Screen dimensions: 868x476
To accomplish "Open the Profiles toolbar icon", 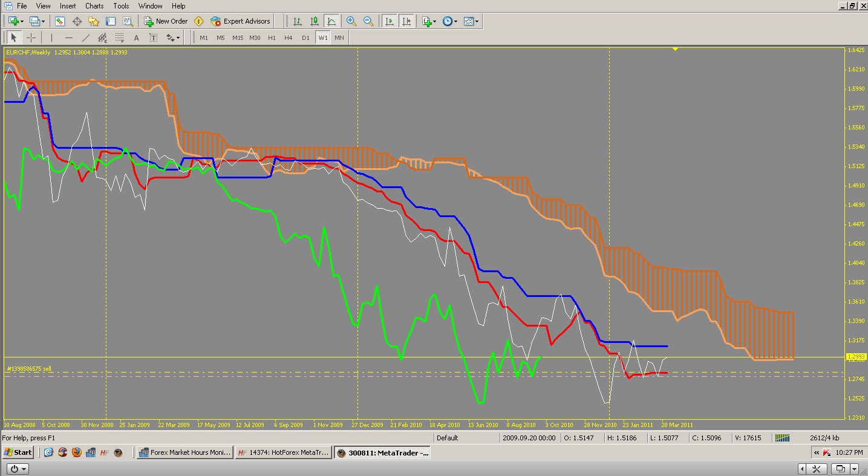I will (34, 21).
